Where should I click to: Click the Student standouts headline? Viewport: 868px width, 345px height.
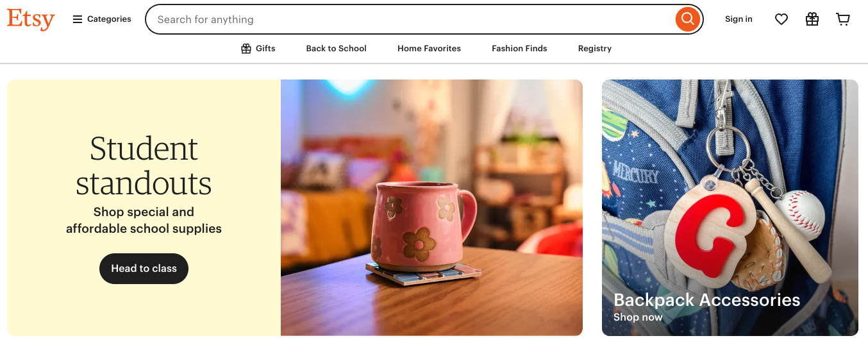[x=144, y=166]
